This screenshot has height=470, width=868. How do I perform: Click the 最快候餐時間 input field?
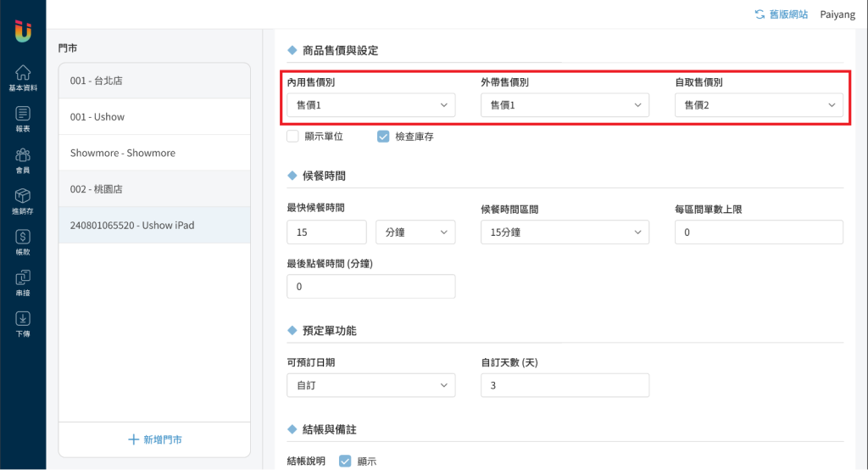[326, 232]
